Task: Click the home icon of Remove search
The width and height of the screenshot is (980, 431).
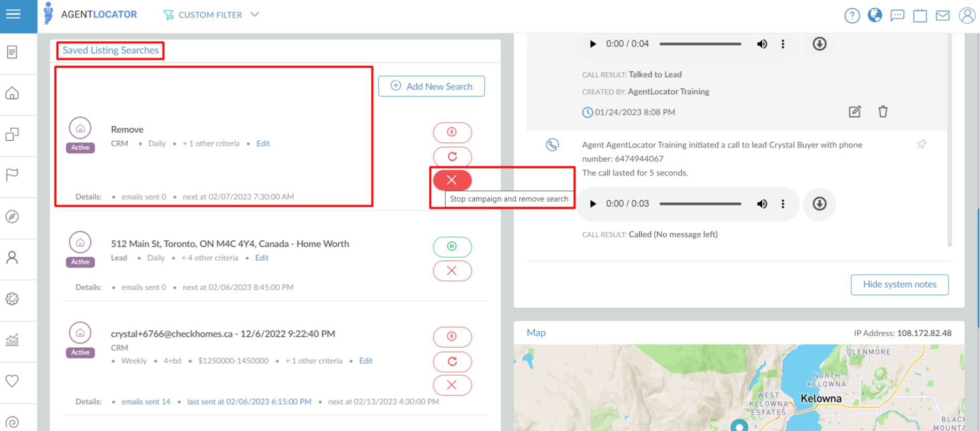Action: (80, 128)
